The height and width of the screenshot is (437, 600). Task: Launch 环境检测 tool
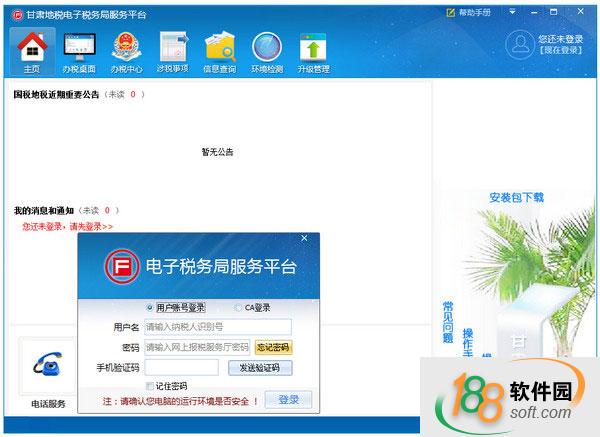(x=267, y=48)
